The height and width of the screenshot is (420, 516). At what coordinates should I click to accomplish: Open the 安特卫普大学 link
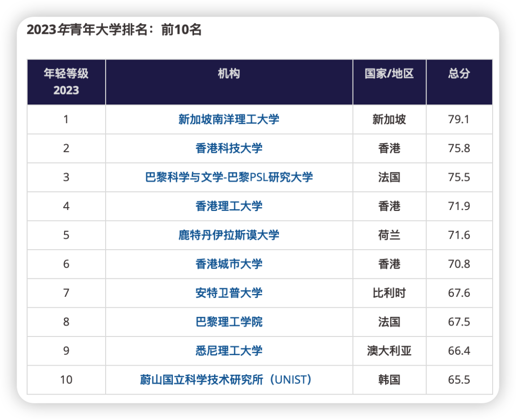click(229, 293)
